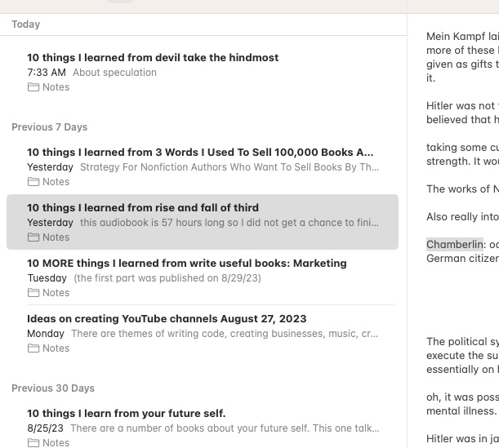Image resolution: width=499 pixels, height=448 pixels.
Task: Click the Mein Kampf paragraph in the note body
Action: coord(462,57)
